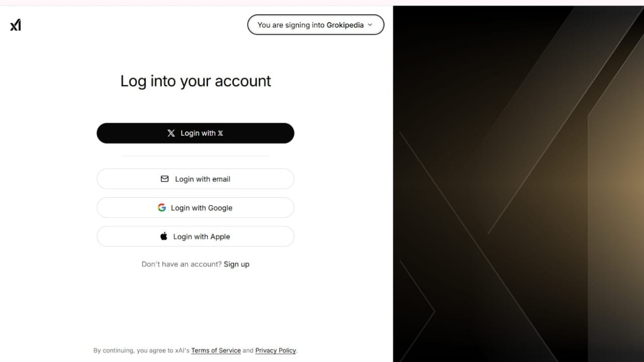The height and width of the screenshot is (362, 644).
Task: Open the "You are signing into" dropdown
Action: (291, 25)
